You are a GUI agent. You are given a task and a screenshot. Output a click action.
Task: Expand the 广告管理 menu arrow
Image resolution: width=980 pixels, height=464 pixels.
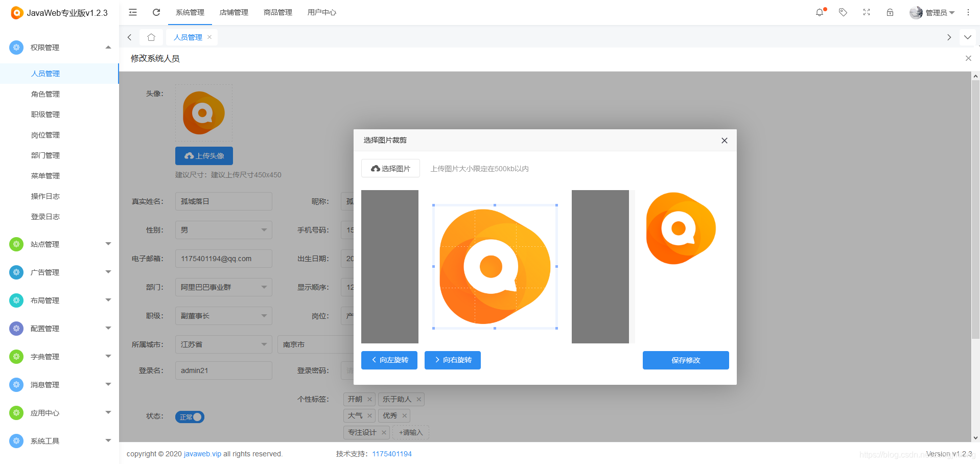[x=108, y=272]
